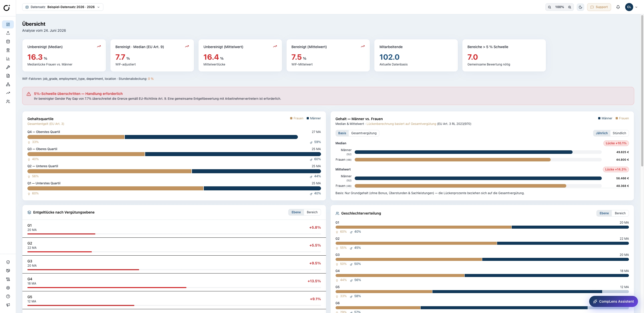Image resolution: width=644 pixels, height=313 pixels.
Task: Open the org chart icon in sidebar
Action: [x=8, y=84]
